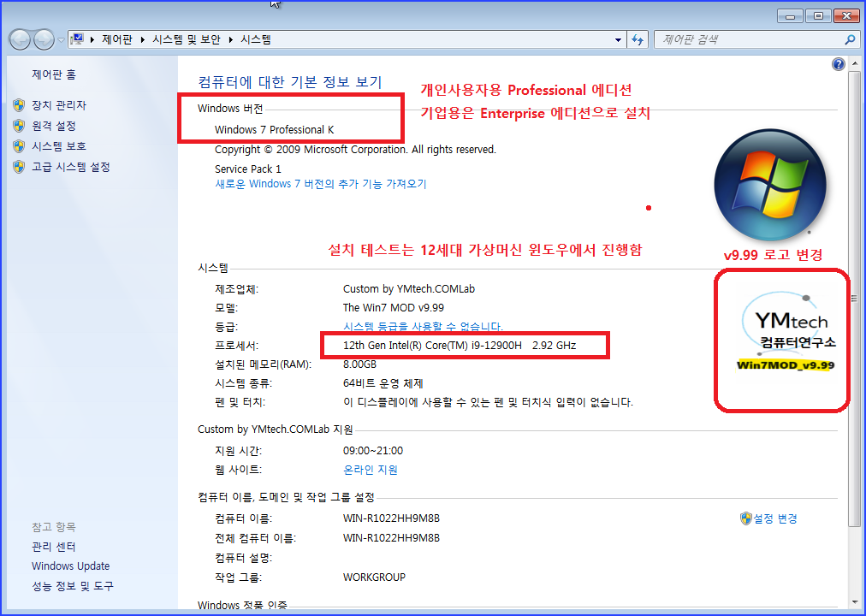Image resolution: width=866 pixels, height=616 pixels.
Task: Click the 새로운 Windows 7 버전의 추가 기능 가져오기 link
Action: point(321,184)
